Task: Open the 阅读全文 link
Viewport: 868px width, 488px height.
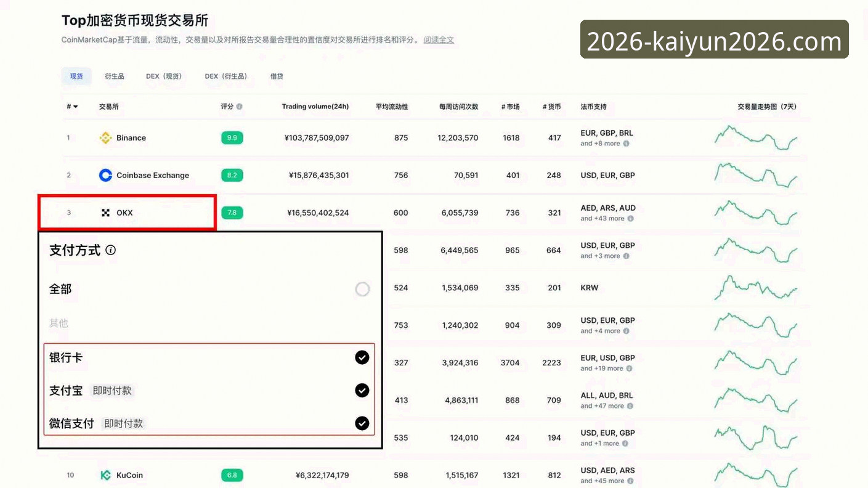Action: pyautogui.click(x=439, y=40)
